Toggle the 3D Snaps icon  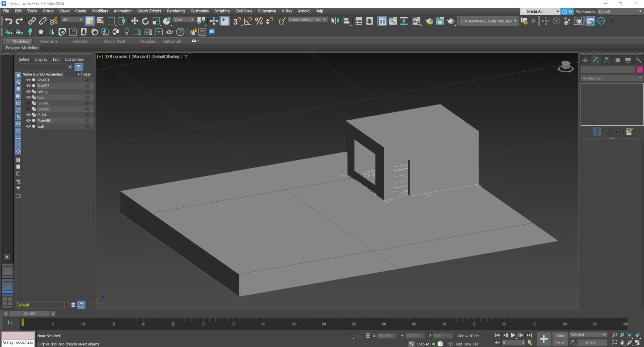pyautogui.click(x=237, y=21)
